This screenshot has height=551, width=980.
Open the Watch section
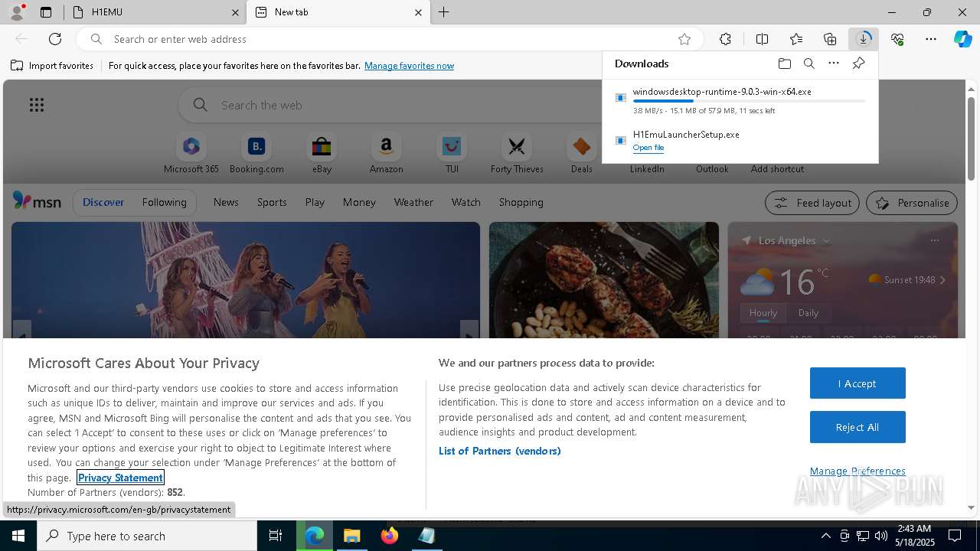tap(465, 202)
